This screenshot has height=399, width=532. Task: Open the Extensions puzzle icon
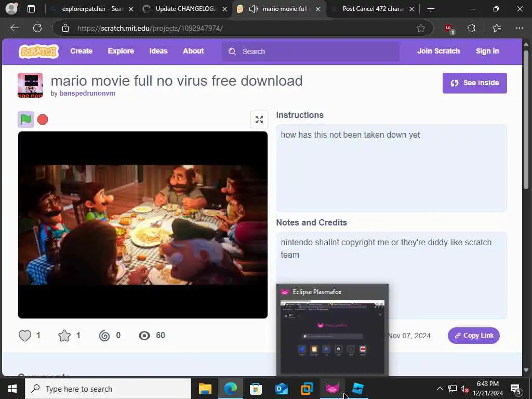coord(472,28)
